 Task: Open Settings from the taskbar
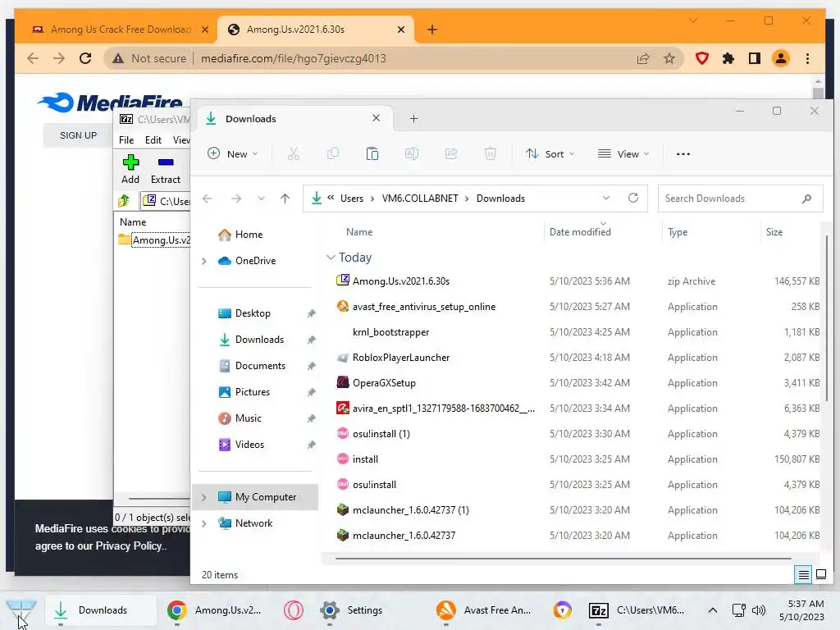351,610
